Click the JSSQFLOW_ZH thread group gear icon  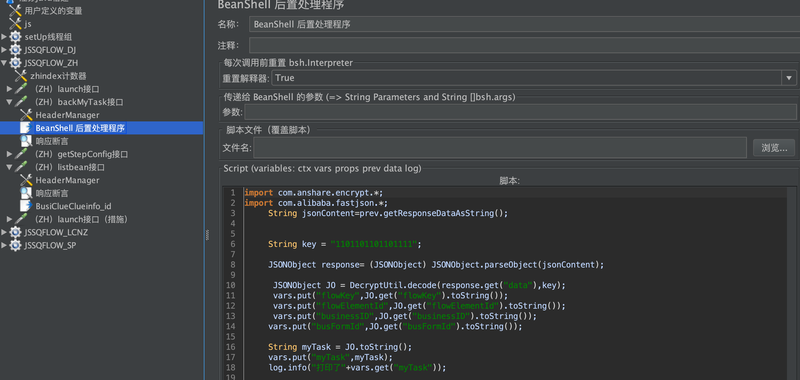point(16,63)
